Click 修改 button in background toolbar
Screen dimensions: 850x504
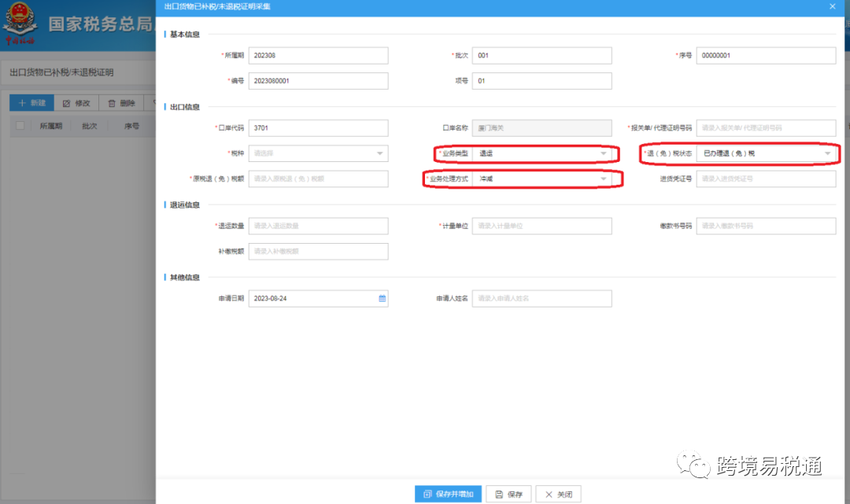(x=76, y=103)
